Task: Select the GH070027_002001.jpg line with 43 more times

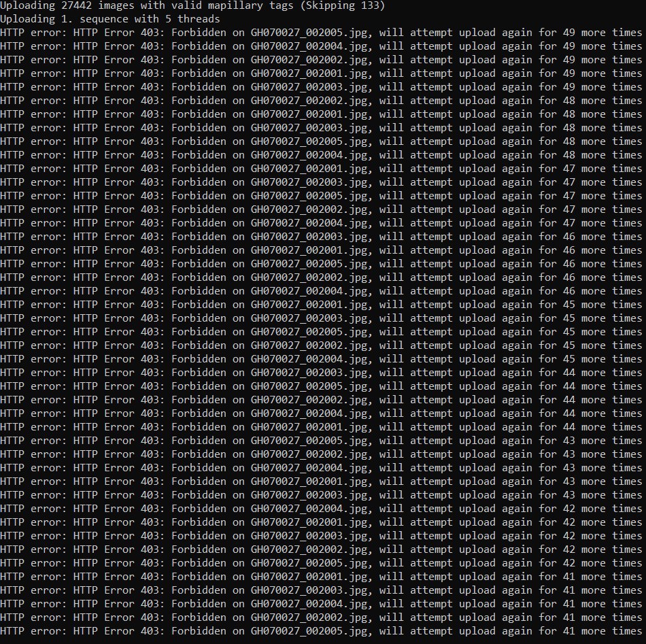Action: coord(321,481)
